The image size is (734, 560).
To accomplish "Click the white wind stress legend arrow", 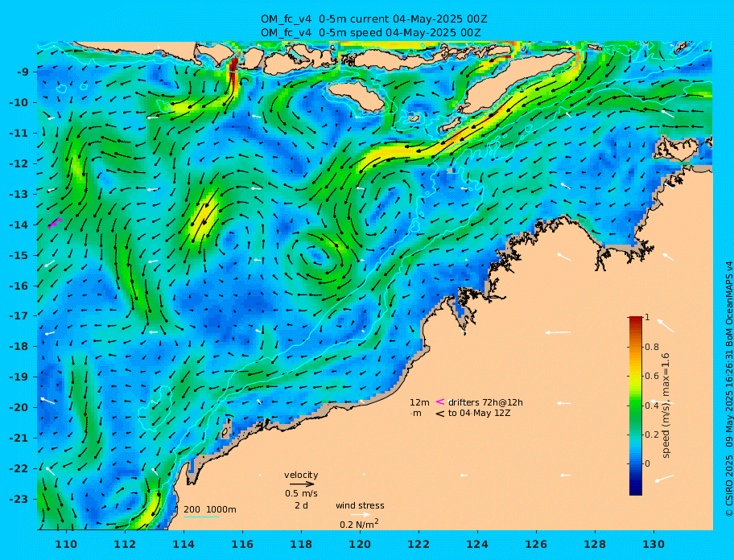I will point(361,515).
